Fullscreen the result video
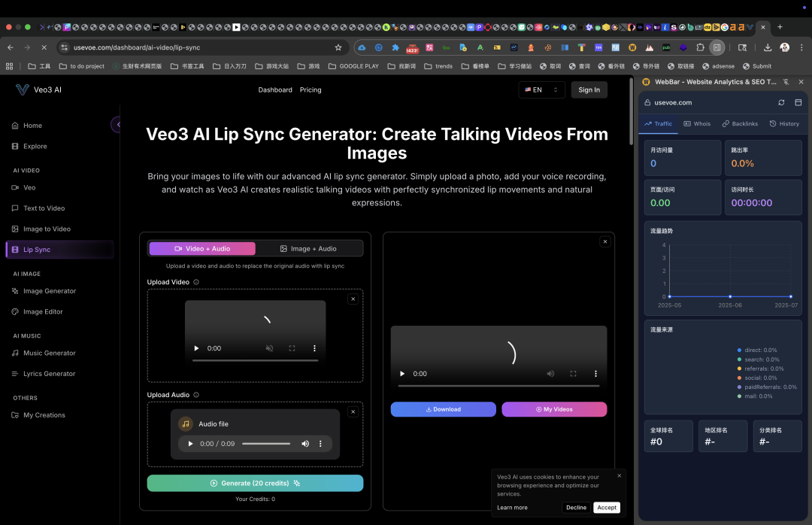 point(573,374)
